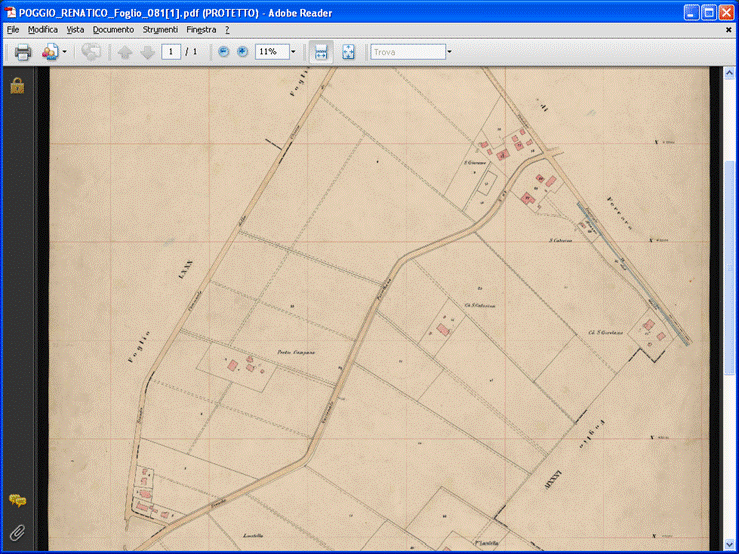Maximize the Adobe Reader window

[x=709, y=13]
